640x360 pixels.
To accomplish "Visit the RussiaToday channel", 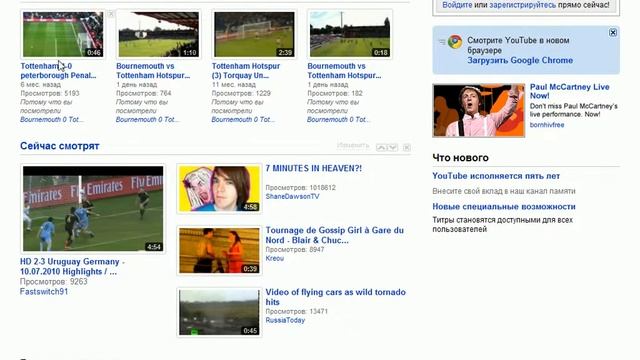I will point(285,320).
